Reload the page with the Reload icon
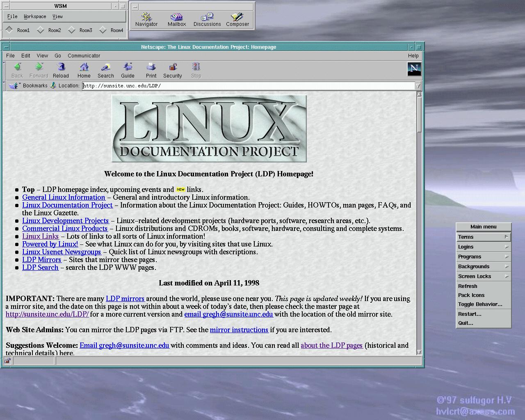Image resolution: width=525 pixels, height=420 pixels. pos(61,67)
